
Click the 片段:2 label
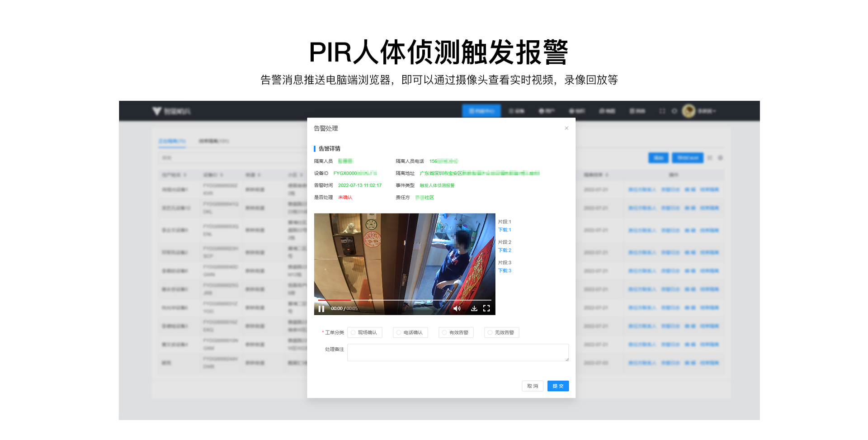click(505, 242)
